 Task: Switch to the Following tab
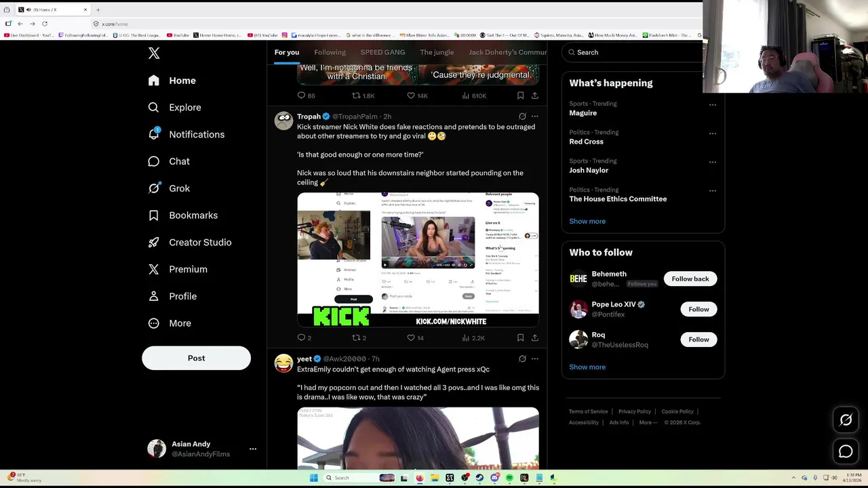[x=330, y=52]
